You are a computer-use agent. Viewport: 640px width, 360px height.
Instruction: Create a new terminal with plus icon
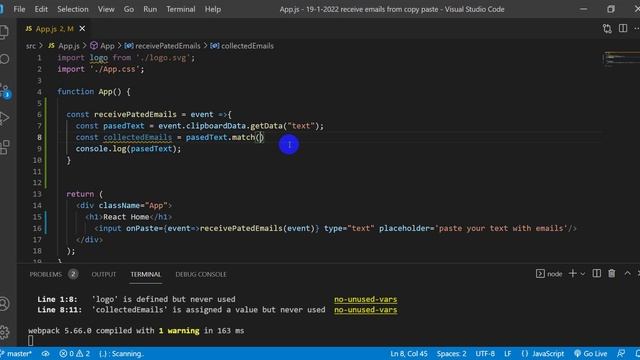point(572,273)
